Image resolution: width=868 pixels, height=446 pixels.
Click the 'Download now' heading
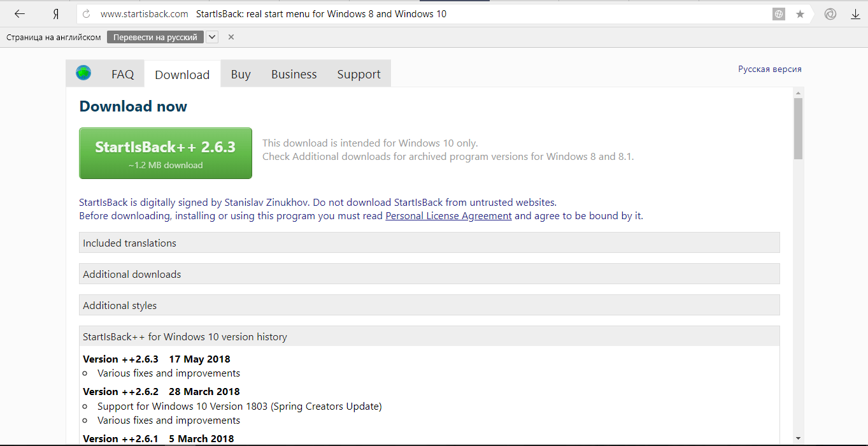(x=133, y=106)
